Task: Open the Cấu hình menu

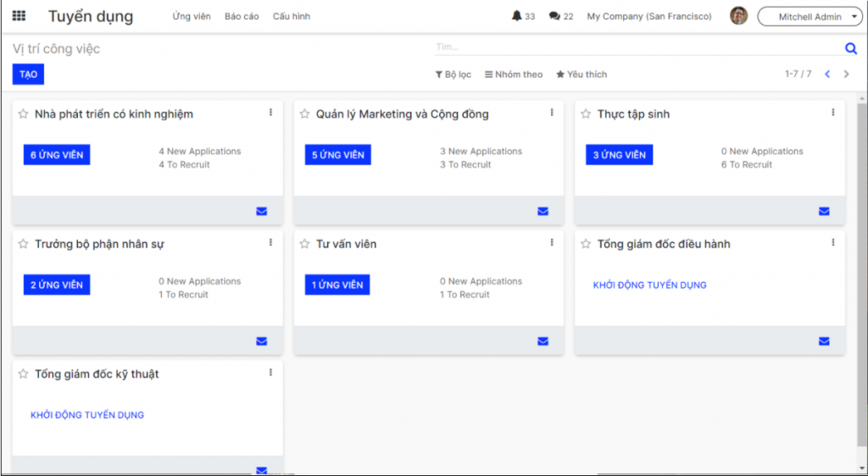Action: click(x=292, y=17)
